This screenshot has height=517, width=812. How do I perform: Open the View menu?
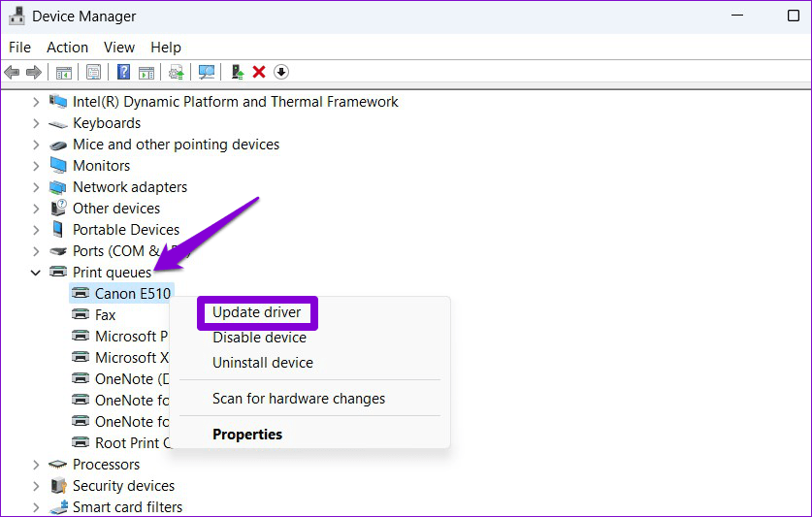(x=119, y=47)
